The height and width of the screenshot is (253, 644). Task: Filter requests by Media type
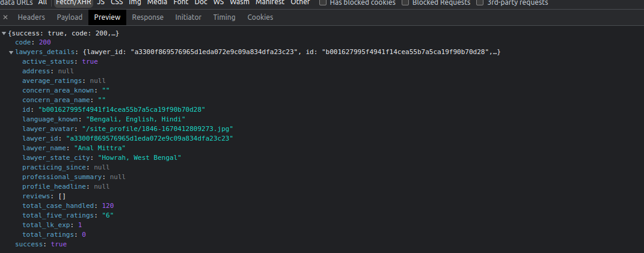[x=157, y=2]
